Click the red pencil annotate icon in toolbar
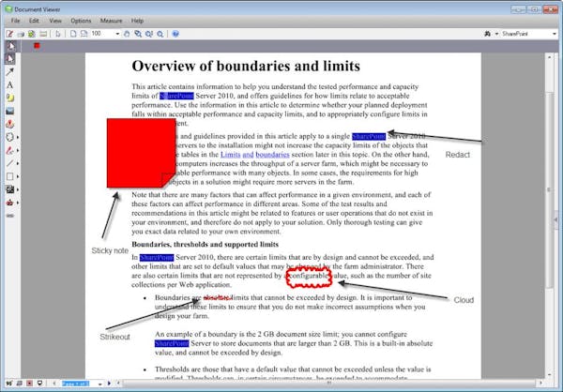The height and width of the screenshot is (392, 563). click(9, 34)
